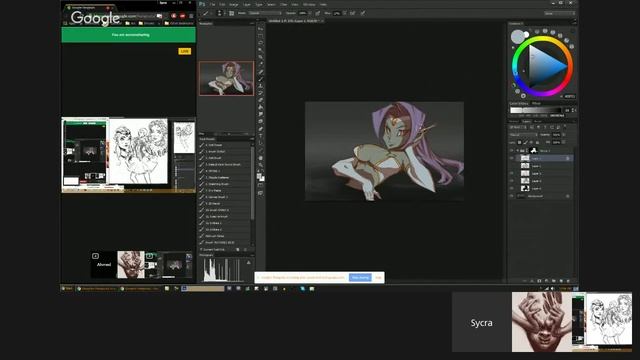Select the Eyedropper tool
This screenshot has width=640, height=360.
[260, 64]
